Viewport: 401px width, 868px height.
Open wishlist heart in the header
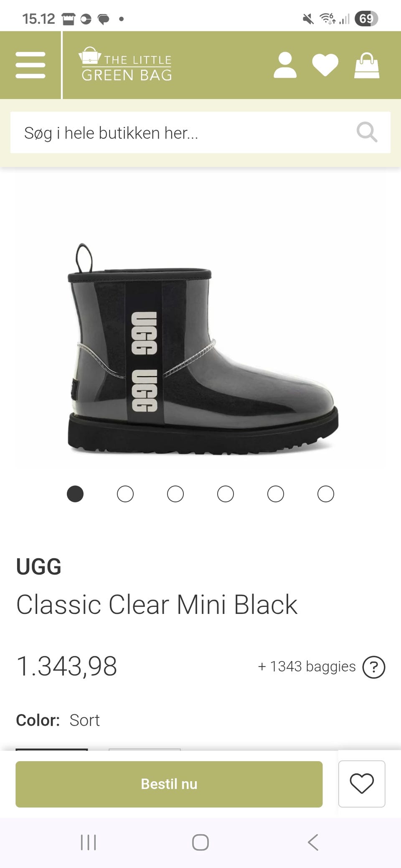coord(325,66)
